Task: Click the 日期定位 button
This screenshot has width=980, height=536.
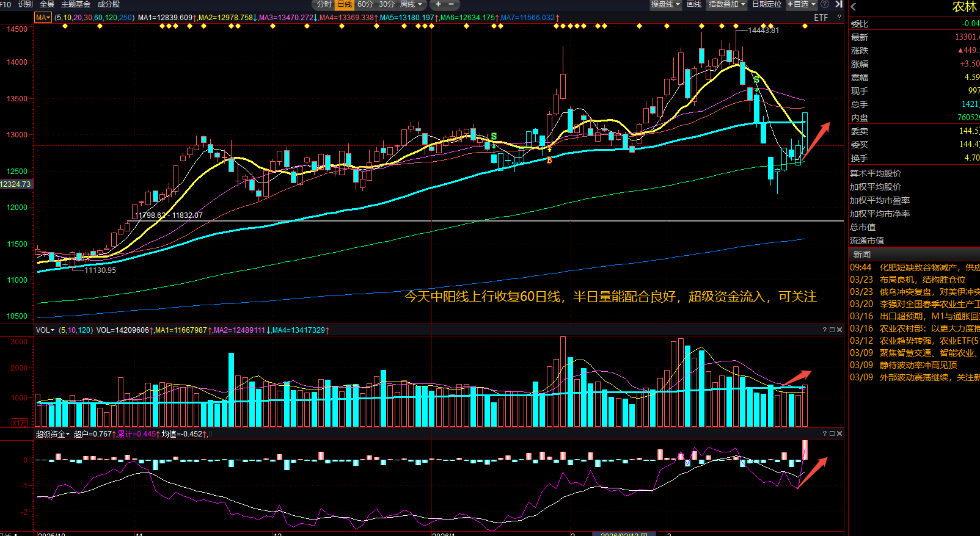Action: tap(766, 4)
